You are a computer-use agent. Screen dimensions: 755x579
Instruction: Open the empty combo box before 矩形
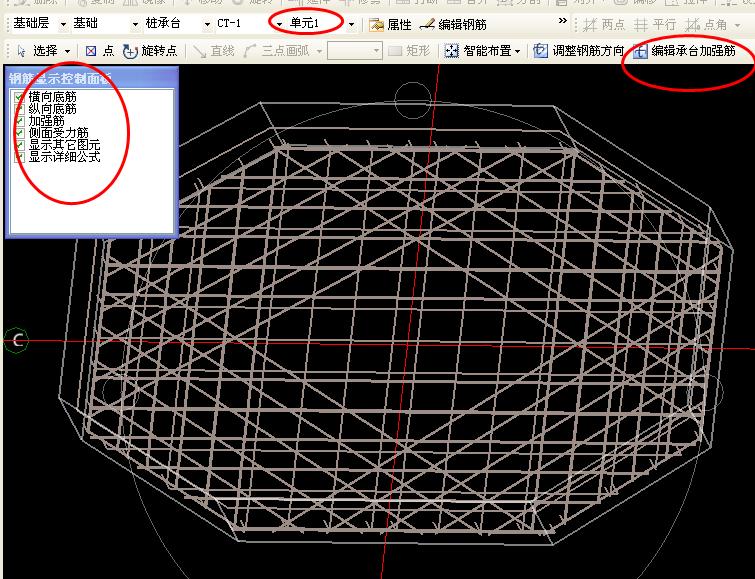point(355,51)
